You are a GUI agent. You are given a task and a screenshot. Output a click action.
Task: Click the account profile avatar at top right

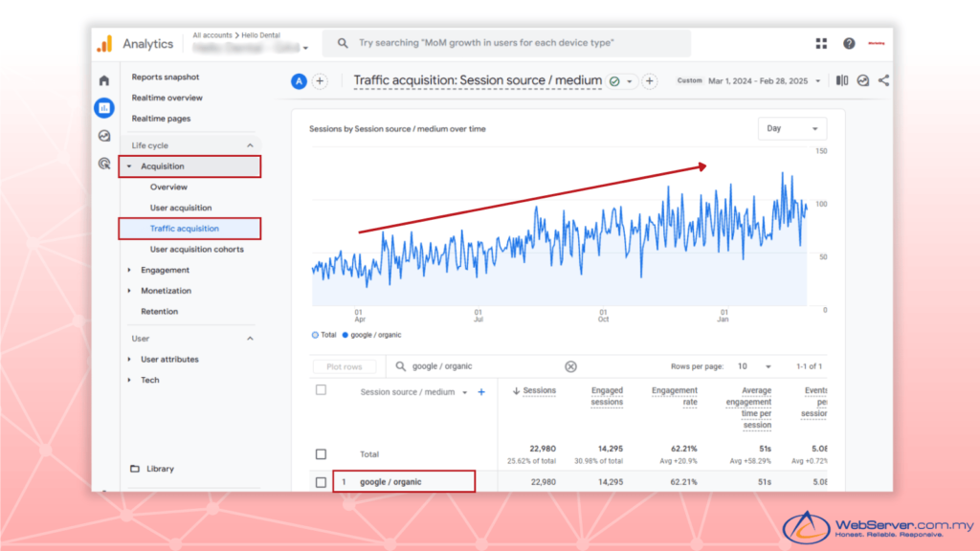(877, 43)
